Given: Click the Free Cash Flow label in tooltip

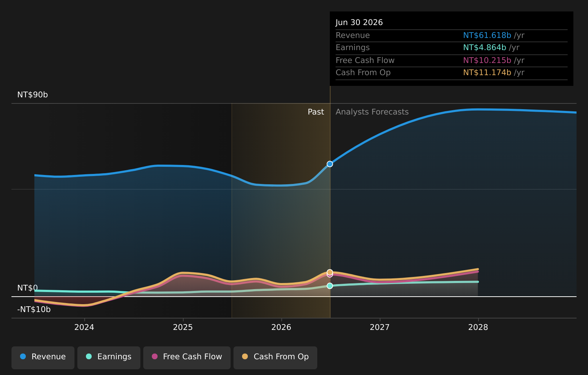Looking at the screenshot, I should [x=365, y=60].
